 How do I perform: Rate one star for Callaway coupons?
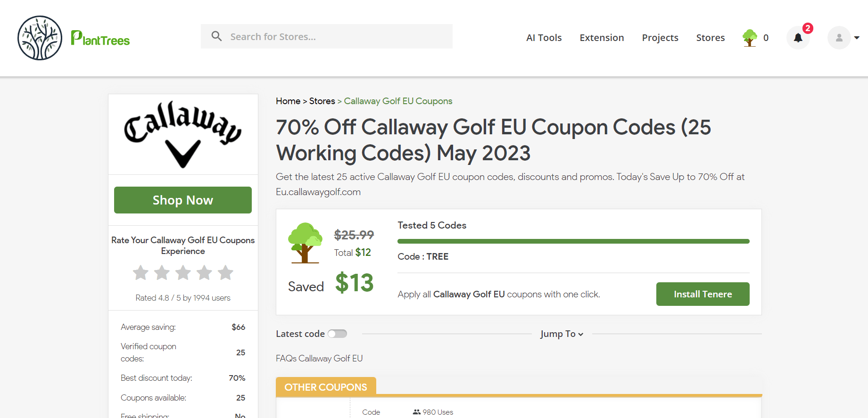(x=141, y=272)
